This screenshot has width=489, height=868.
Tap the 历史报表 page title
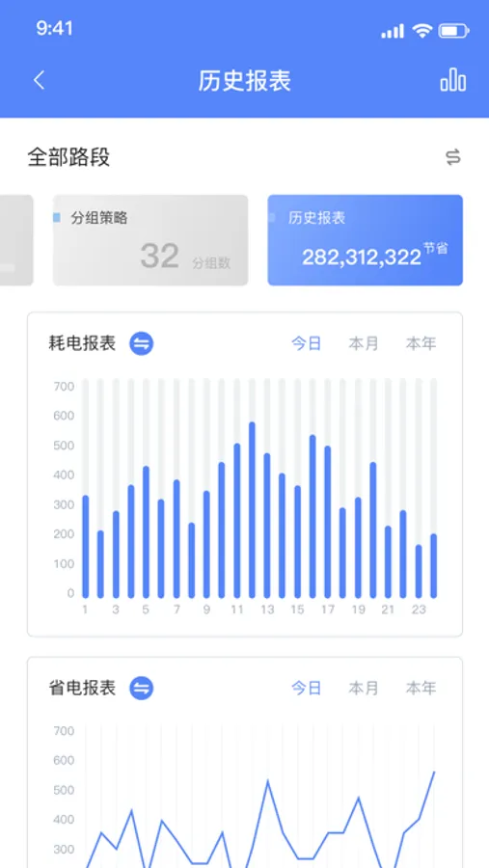pyautogui.click(x=245, y=81)
